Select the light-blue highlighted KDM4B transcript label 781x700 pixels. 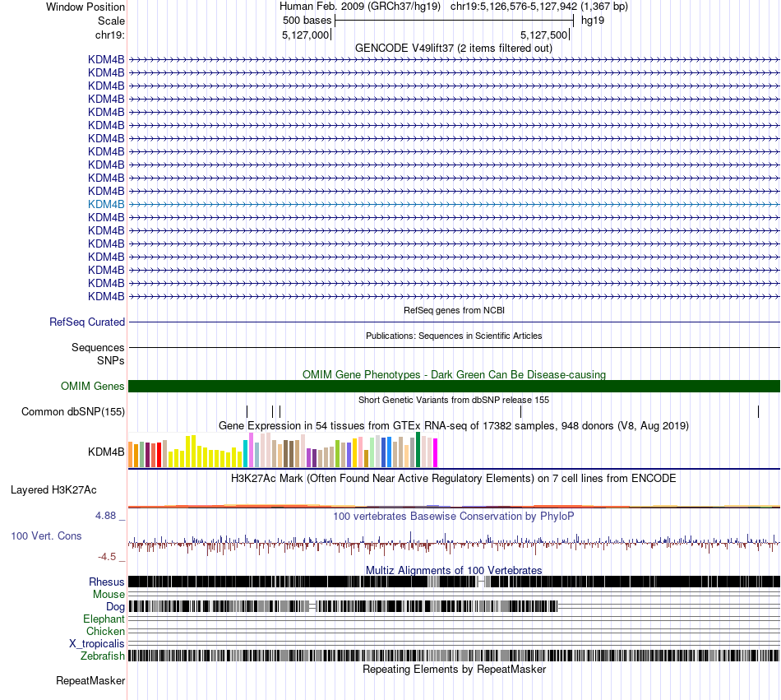point(106,204)
